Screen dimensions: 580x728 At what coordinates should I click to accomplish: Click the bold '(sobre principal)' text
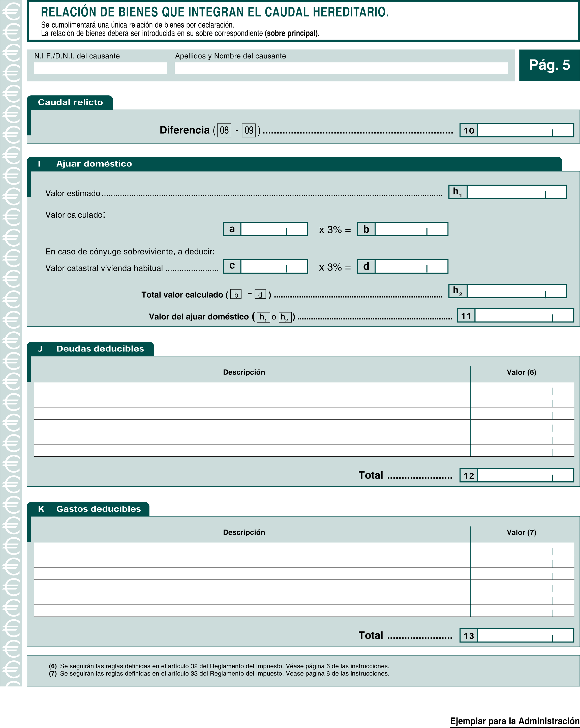pyautogui.click(x=292, y=34)
